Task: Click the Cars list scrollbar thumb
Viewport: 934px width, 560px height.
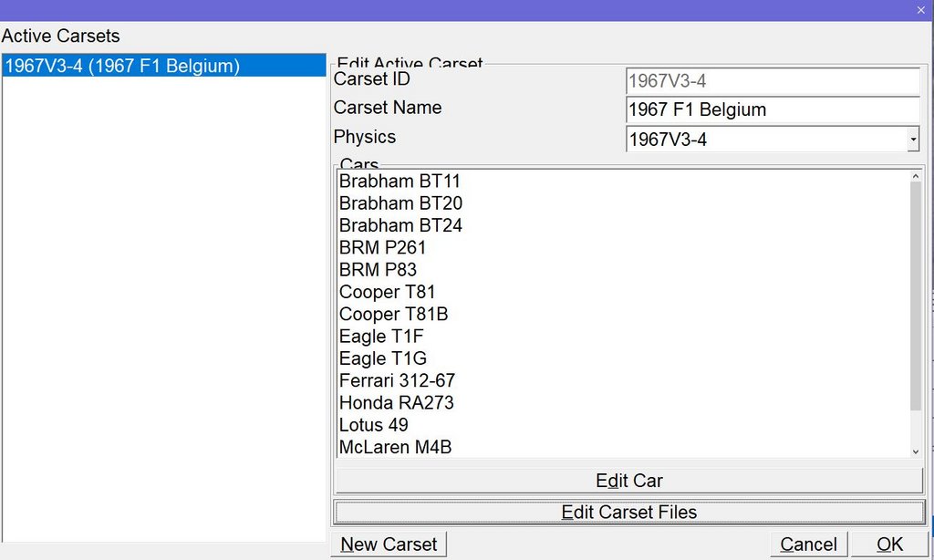Action: pyautogui.click(x=916, y=296)
